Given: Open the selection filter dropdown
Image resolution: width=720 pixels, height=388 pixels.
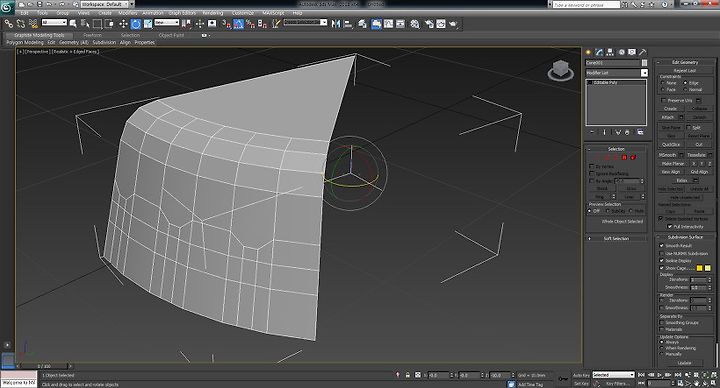Looking at the screenshot, I should pos(54,22).
